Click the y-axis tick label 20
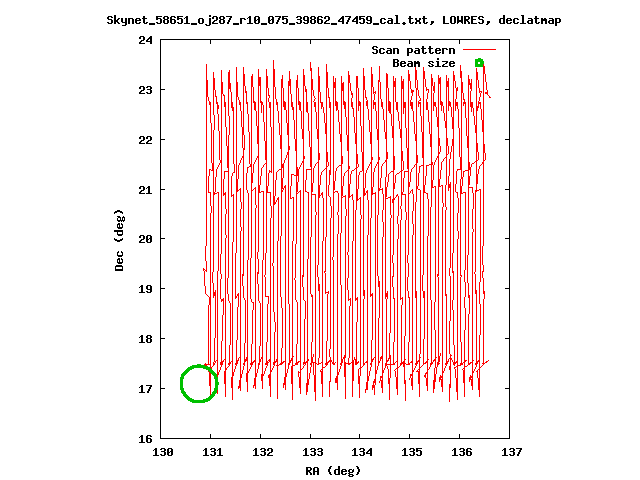Screen dimensions: 640x480 (x=145, y=239)
